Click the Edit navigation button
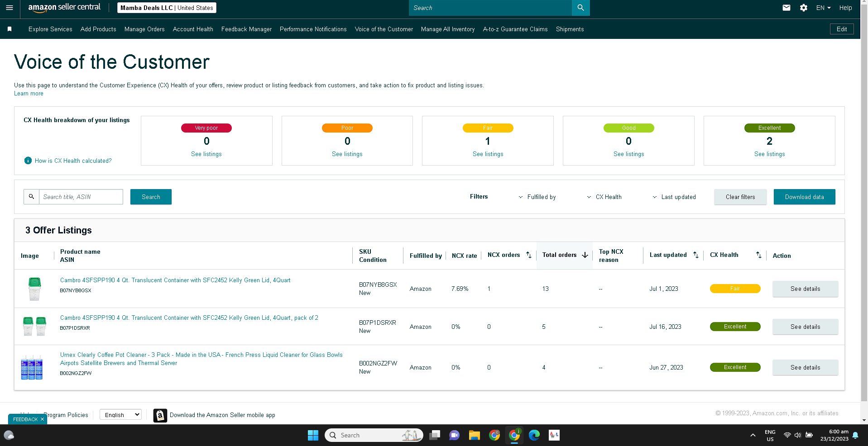Image resolution: width=868 pixels, height=446 pixels. (x=842, y=29)
